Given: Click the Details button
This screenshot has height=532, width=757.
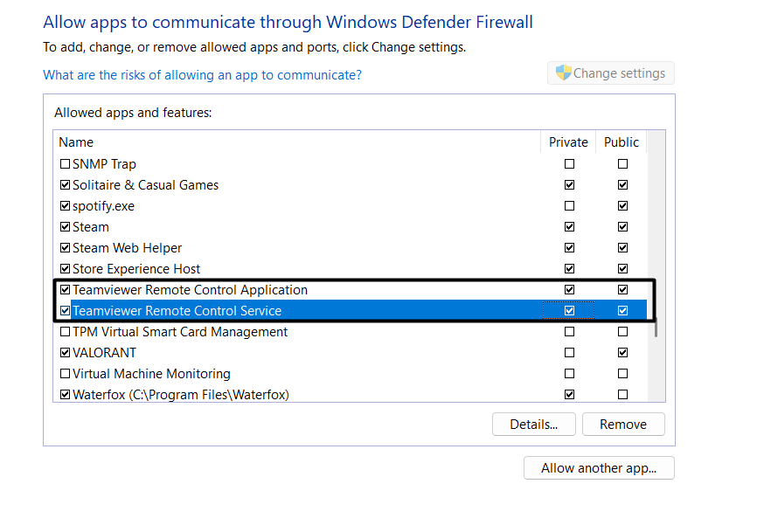Looking at the screenshot, I should 533,425.
